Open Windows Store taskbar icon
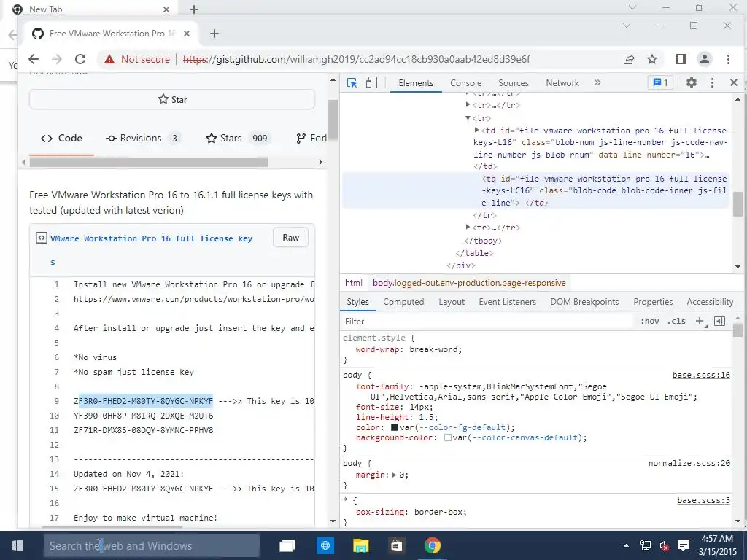The height and width of the screenshot is (560, 747). tap(396, 545)
